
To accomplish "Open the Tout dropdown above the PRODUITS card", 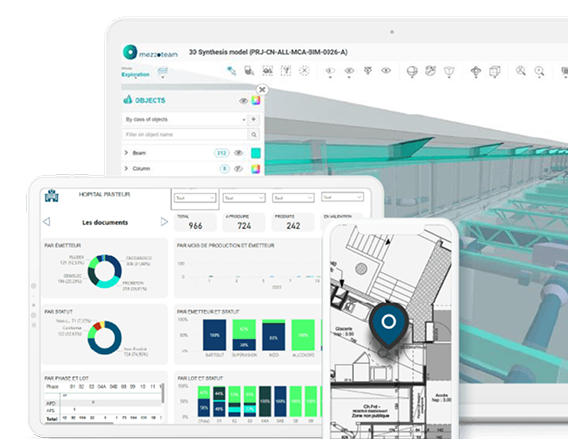I will click(x=293, y=198).
